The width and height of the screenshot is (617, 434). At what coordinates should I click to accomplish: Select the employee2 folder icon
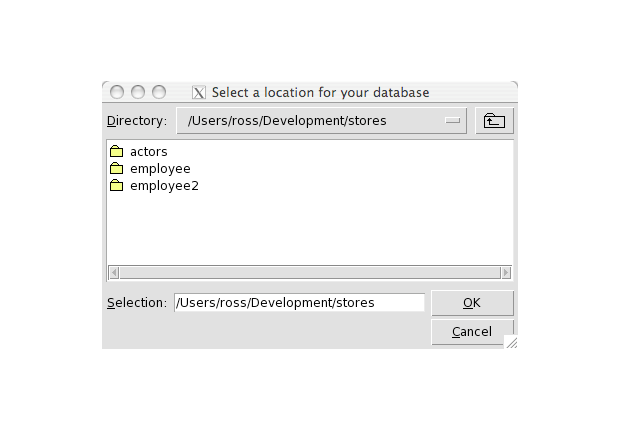click(x=116, y=186)
